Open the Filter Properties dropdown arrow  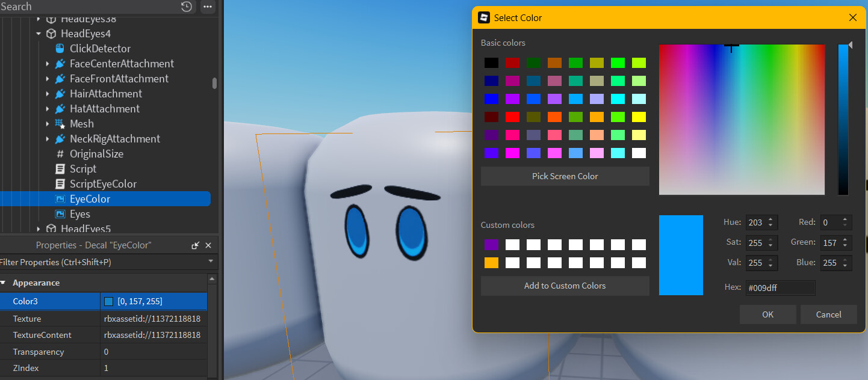[x=211, y=262]
